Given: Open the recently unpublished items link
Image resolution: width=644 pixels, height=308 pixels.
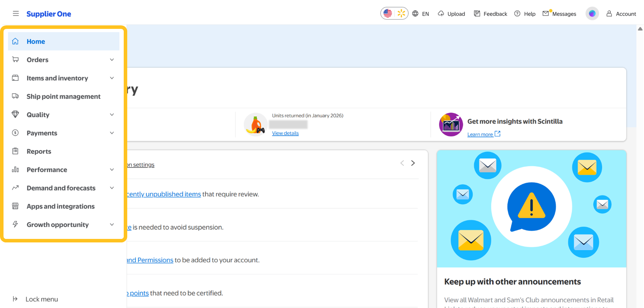Looking at the screenshot, I should click(x=164, y=194).
